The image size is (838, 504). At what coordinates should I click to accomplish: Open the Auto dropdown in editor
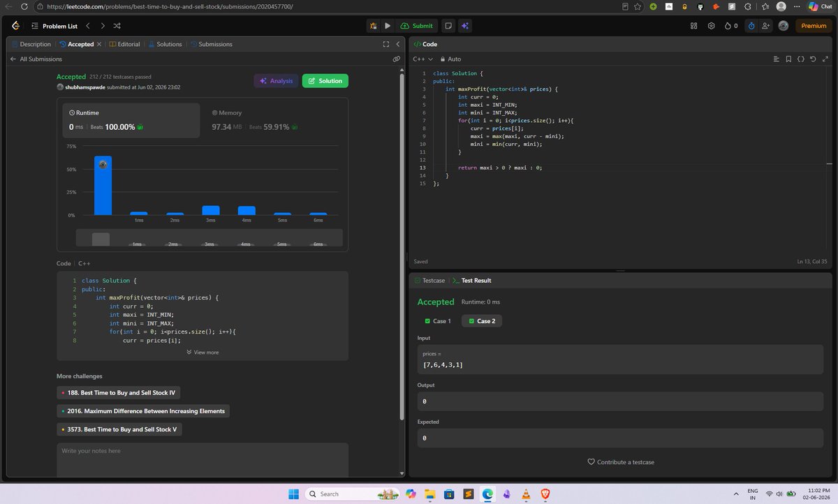450,59
